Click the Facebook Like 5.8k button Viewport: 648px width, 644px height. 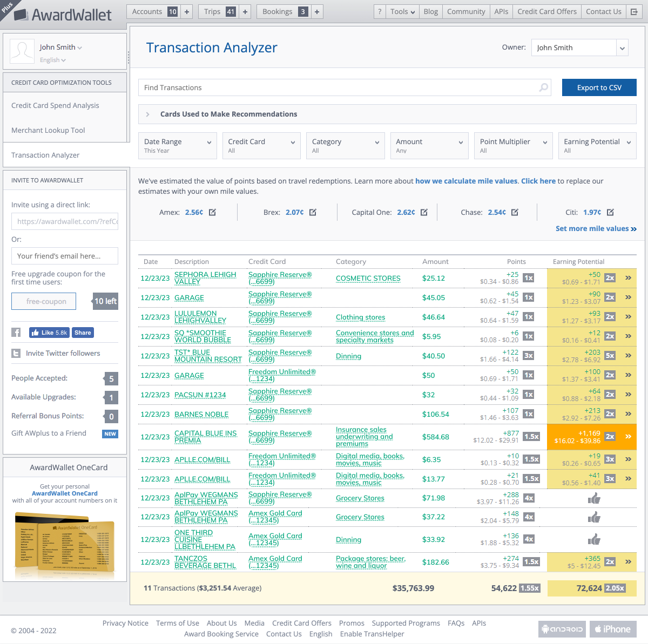[x=50, y=333]
